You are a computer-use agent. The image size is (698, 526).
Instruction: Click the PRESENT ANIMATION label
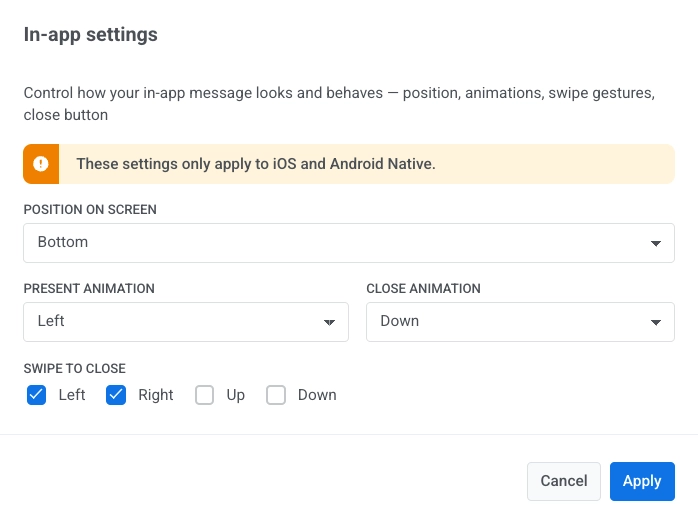[x=89, y=288]
